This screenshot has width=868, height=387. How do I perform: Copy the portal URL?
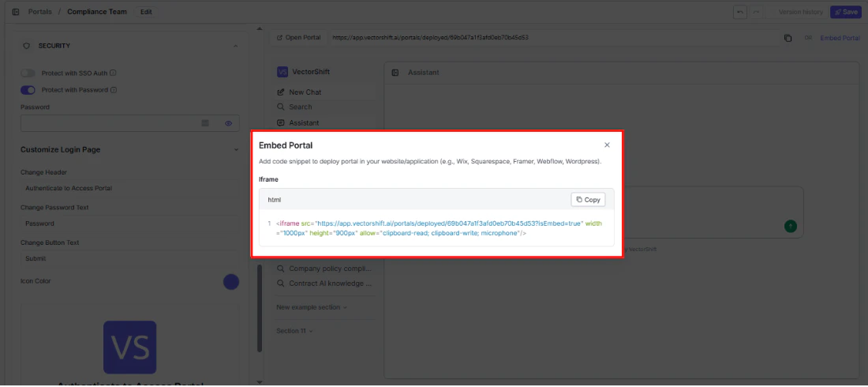coord(788,38)
